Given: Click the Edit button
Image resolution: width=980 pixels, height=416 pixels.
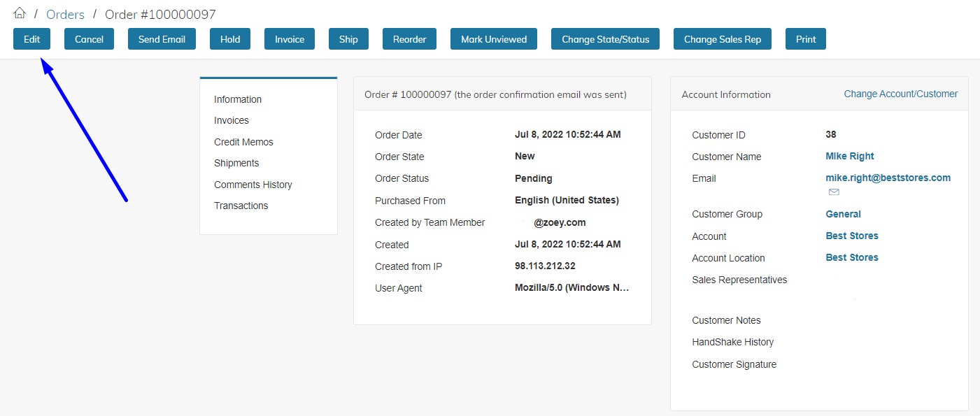Looking at the screenshot, I should pos(31,39).
